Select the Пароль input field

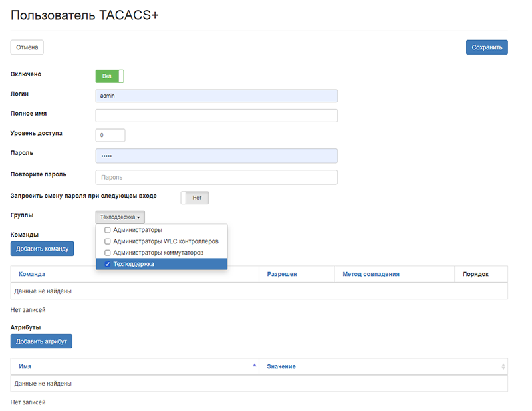coord(216,156)
